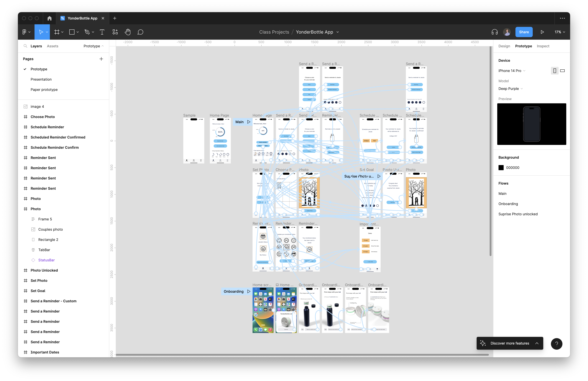Viewport: 588px width, 381px height.
Task: Open the iPhone 14 Pro device dropdown
Action: coord(511,71)
